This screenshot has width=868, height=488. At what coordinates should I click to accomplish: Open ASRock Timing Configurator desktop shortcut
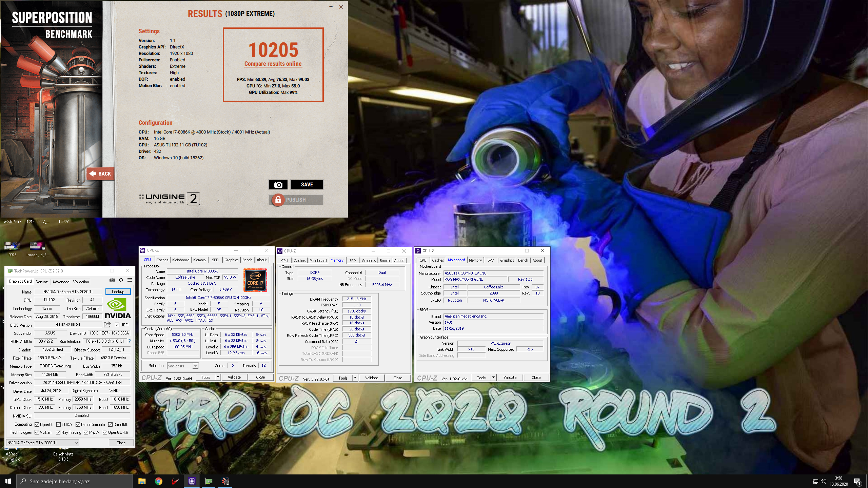[x=13, y=456]
